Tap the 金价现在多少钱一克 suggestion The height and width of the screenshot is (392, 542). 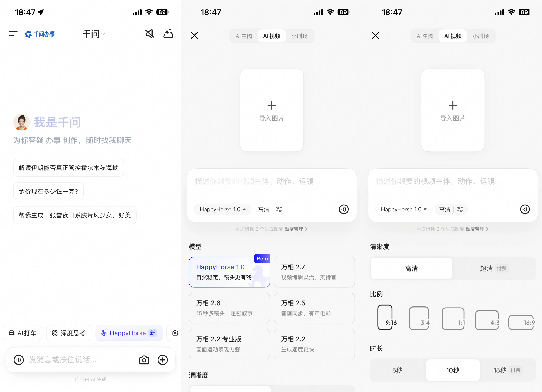coord(48,191)
